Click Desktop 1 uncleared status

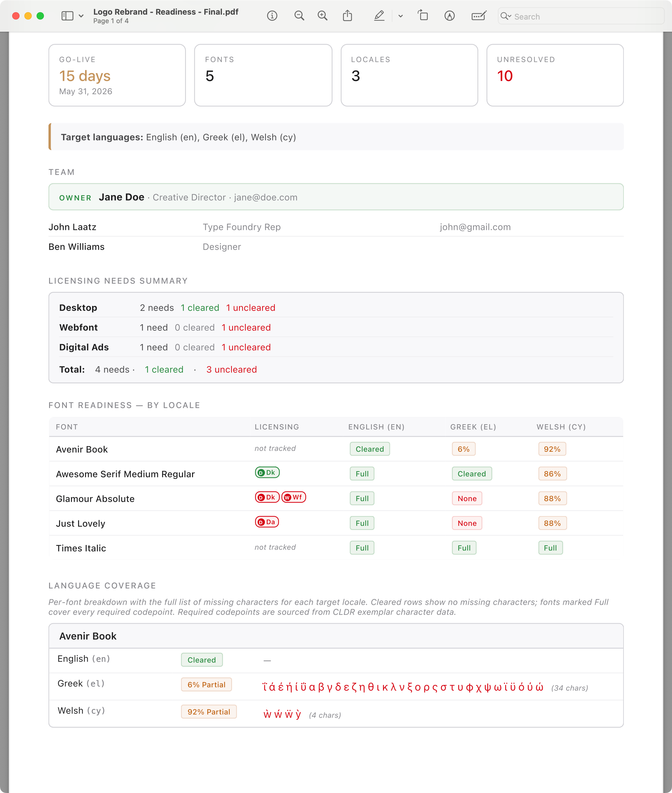[x=251, y=307]
